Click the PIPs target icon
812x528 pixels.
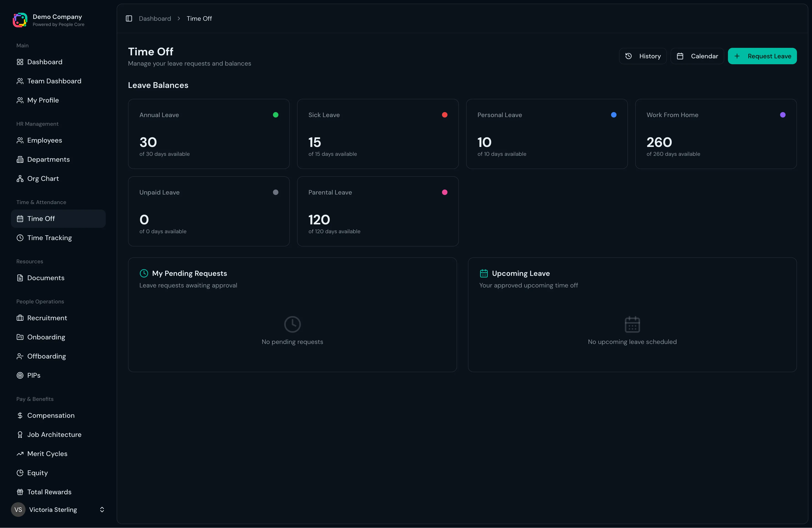point(20,375)
